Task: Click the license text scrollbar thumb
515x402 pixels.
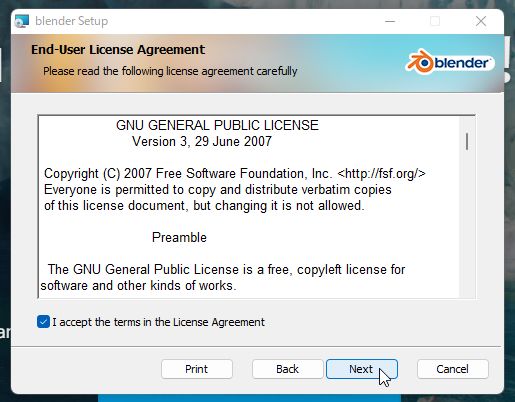Action: [467, 141]
